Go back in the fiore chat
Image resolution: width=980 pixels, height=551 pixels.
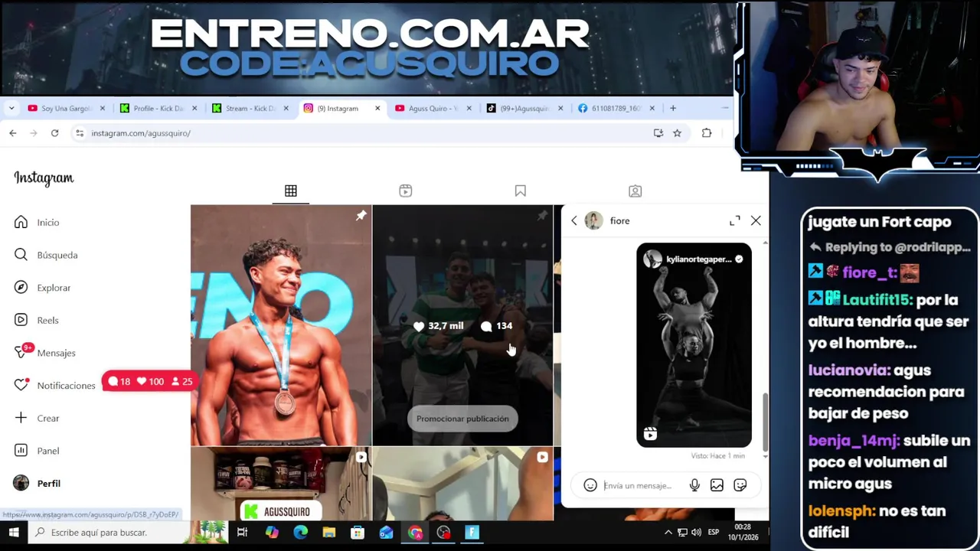pyautogui.click(x=573, y=220)
